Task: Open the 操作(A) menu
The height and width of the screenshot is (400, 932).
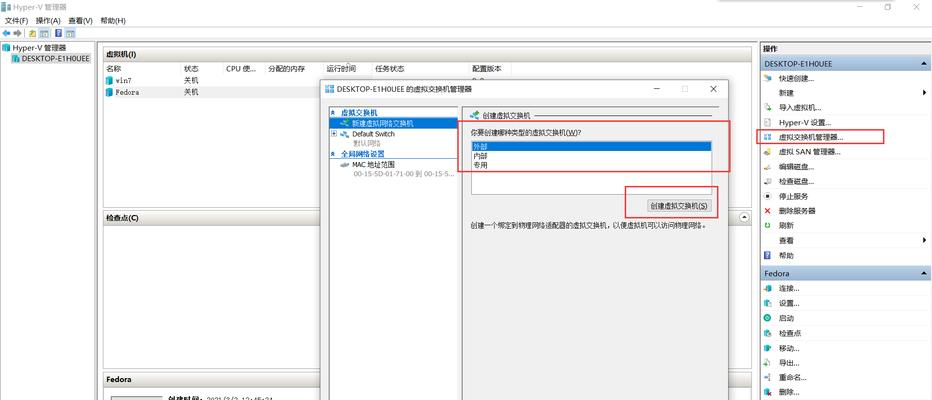Action: pyautogui.click(x=48, y=21)
